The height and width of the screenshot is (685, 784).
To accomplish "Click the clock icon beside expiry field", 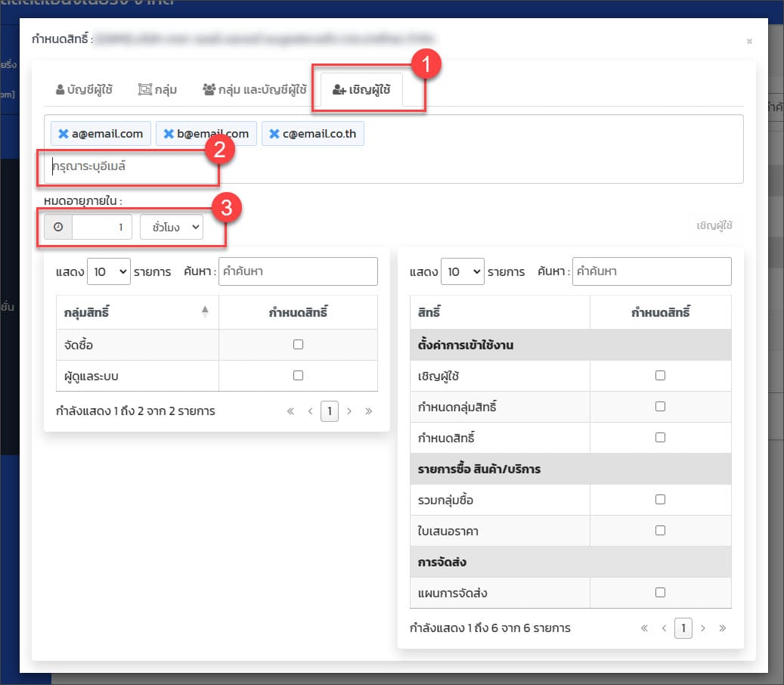I will coord(58,227).
